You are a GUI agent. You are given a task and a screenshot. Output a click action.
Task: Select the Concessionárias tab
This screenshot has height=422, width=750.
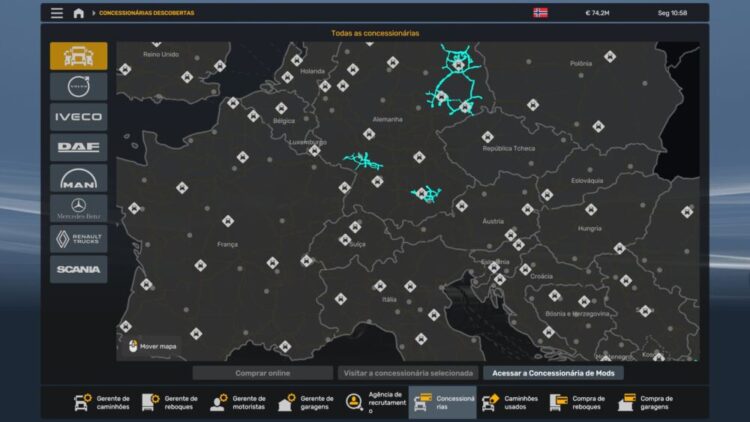point(443,402)
